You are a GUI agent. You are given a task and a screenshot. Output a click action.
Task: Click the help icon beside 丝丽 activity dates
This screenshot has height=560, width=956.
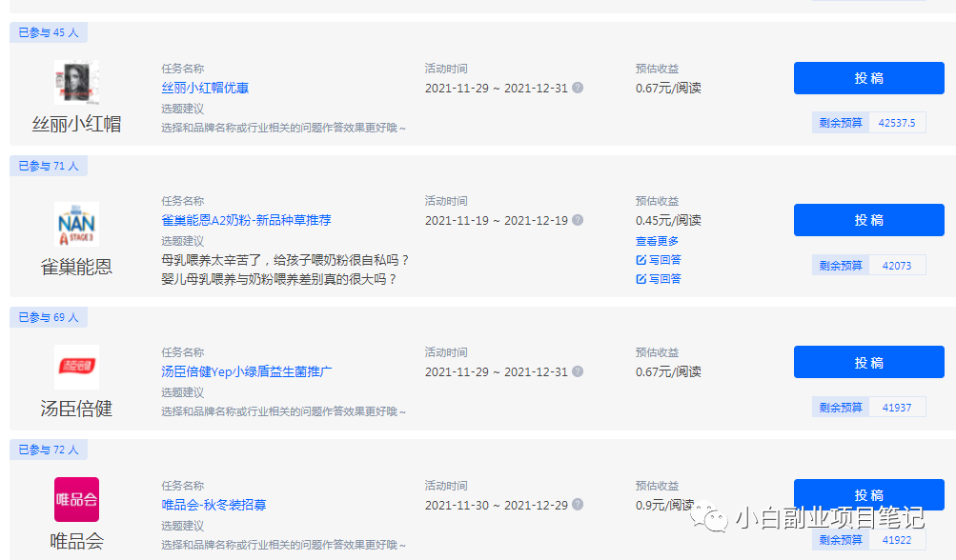[x=579, y=87]
